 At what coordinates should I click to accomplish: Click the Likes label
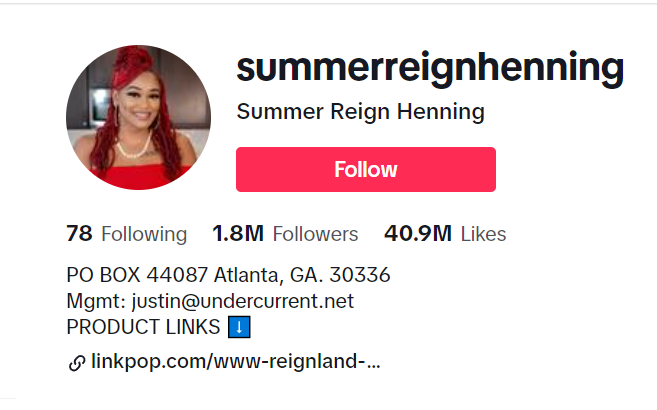tap(484, 234)
